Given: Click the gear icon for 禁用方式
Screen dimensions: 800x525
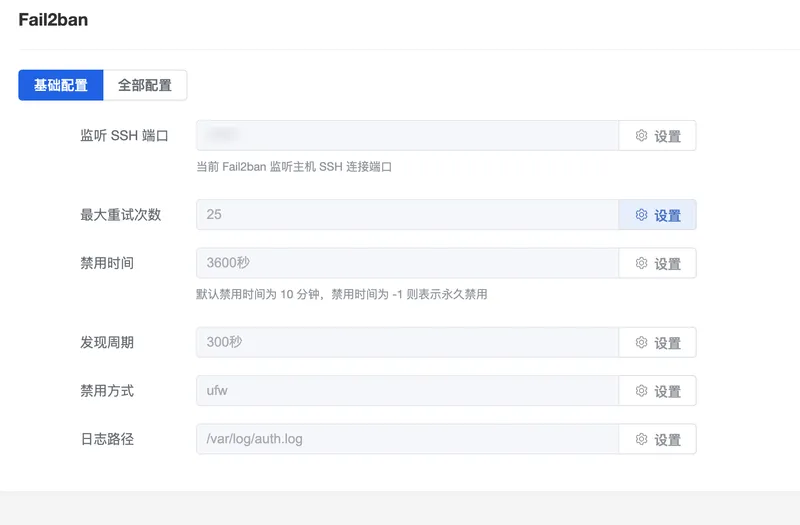Looking at the screenshot, I should coord(641,390).
